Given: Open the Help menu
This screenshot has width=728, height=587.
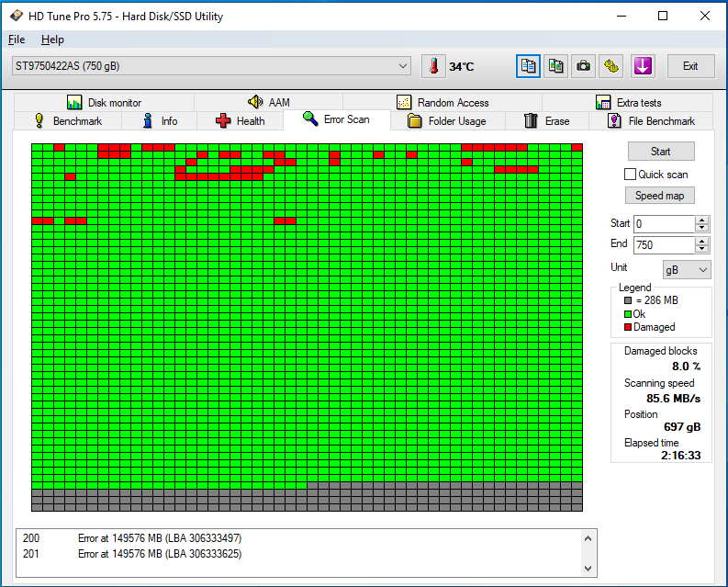Looking at the screenshot, I should point(52,40).
